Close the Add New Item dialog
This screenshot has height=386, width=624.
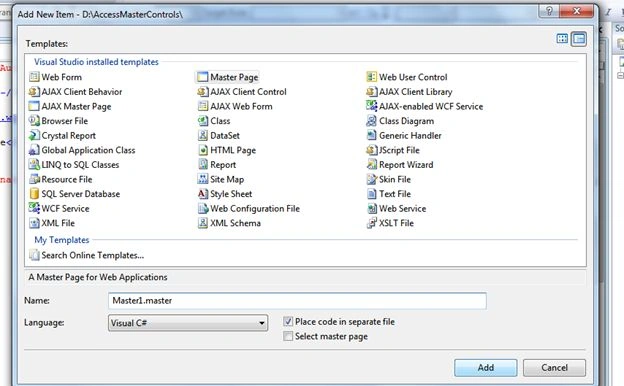576,11
